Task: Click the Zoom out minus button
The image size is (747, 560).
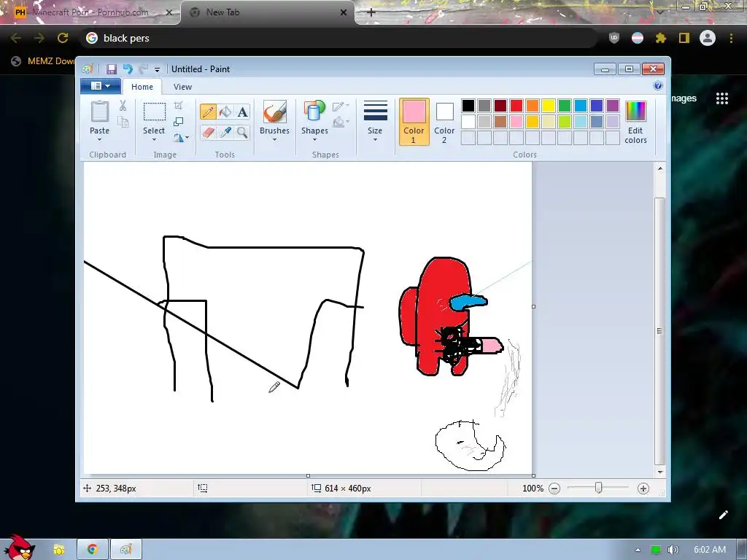Action: point(554,489)
